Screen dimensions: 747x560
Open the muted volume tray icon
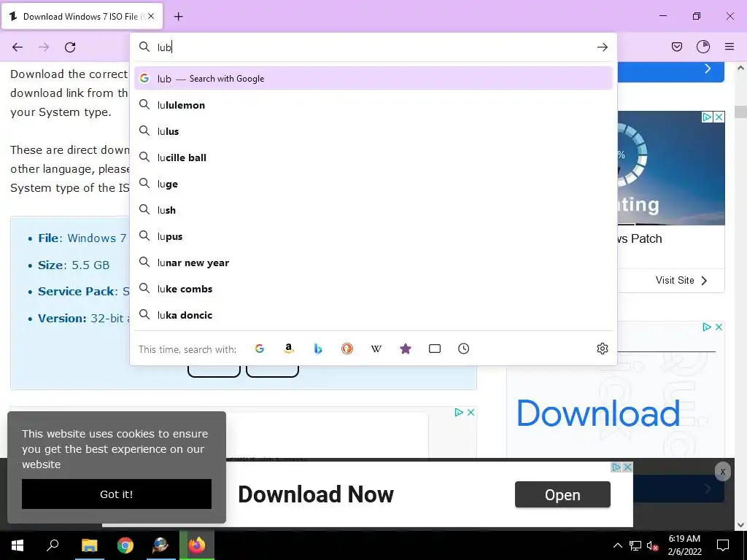click(x=652, y=545)
